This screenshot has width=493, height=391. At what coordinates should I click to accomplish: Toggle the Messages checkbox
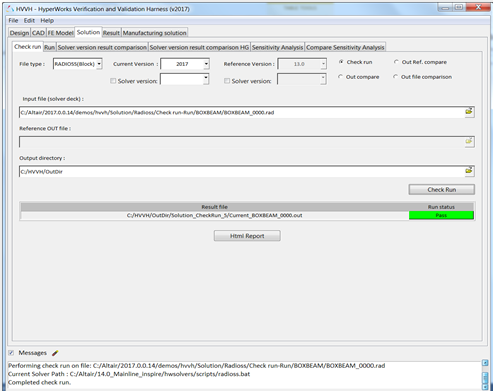tap(11, 353)
